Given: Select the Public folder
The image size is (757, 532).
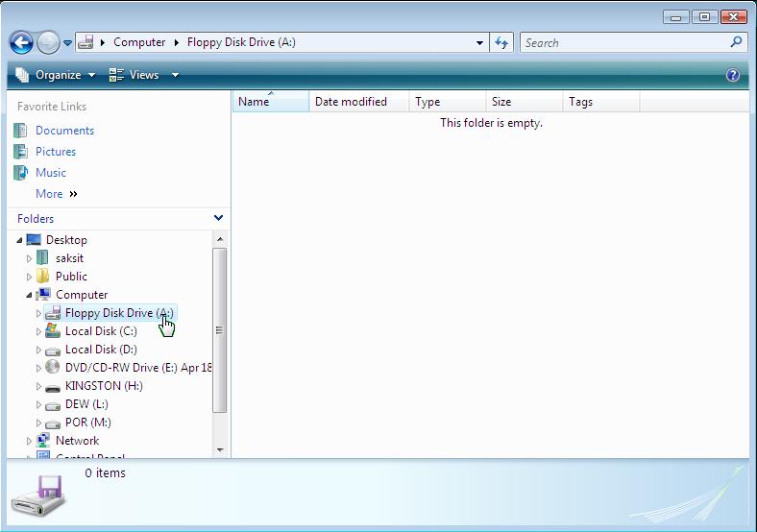Looking at the screenshot, I should 71,277.
